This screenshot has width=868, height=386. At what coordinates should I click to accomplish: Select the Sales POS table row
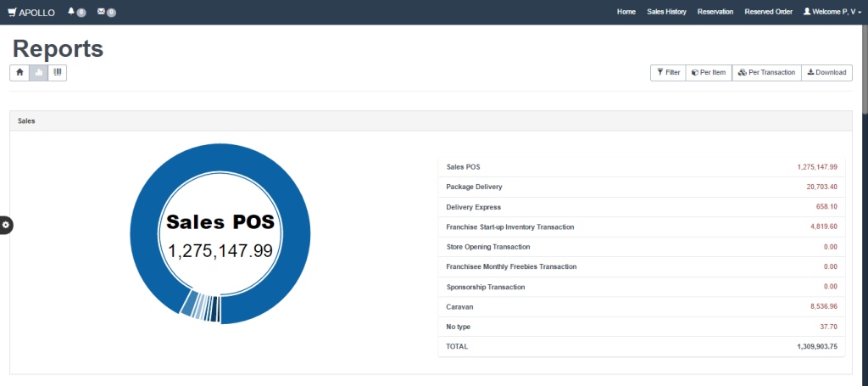coord(642,166)
